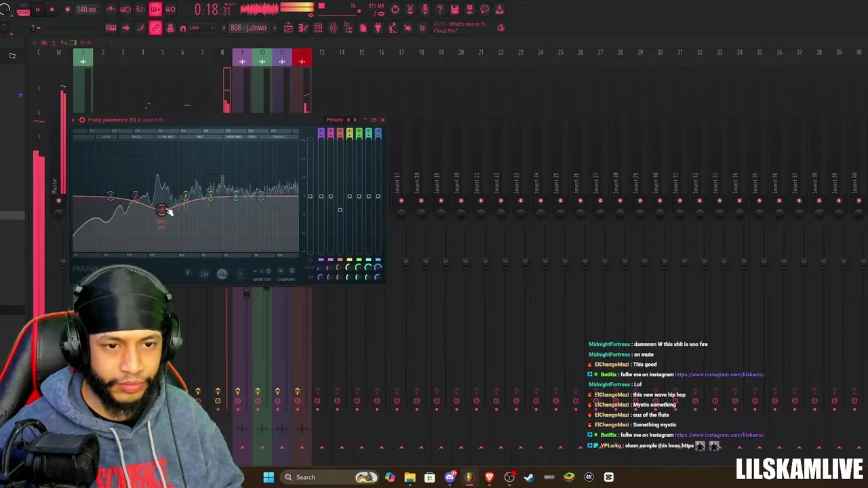The height and width of the screenshot is (488, 868).
Task: Open the mixer view icon
Action: point(333,28)
